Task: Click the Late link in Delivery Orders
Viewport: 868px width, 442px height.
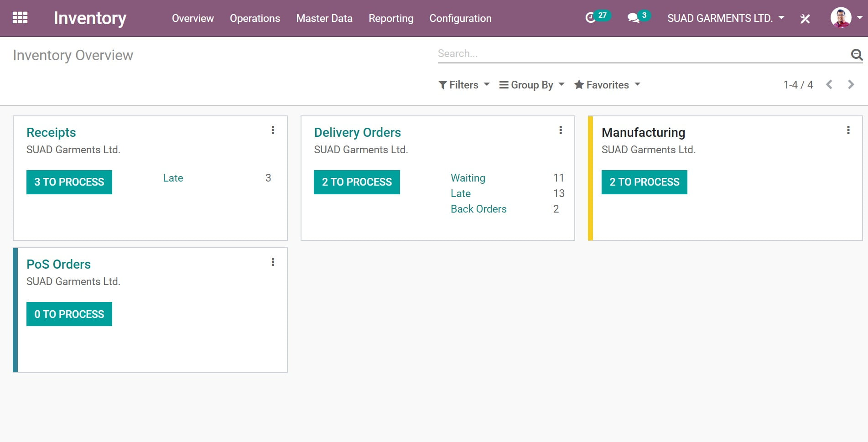Action: point(461,193)
